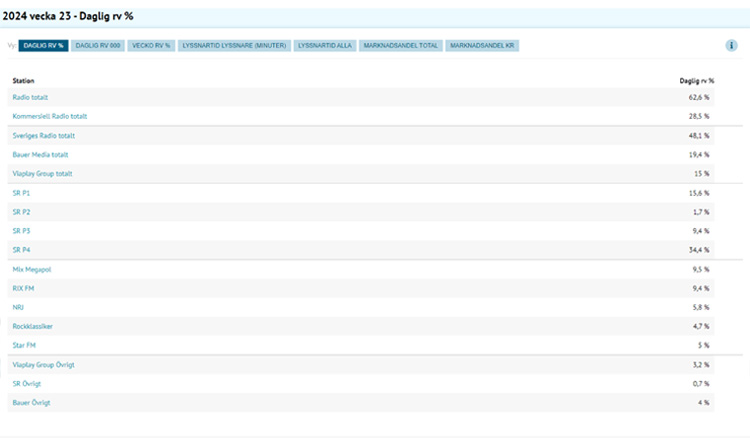Switch to Lyssnartid Alla tab
The image size is (750, 438).
click(326, 46)
